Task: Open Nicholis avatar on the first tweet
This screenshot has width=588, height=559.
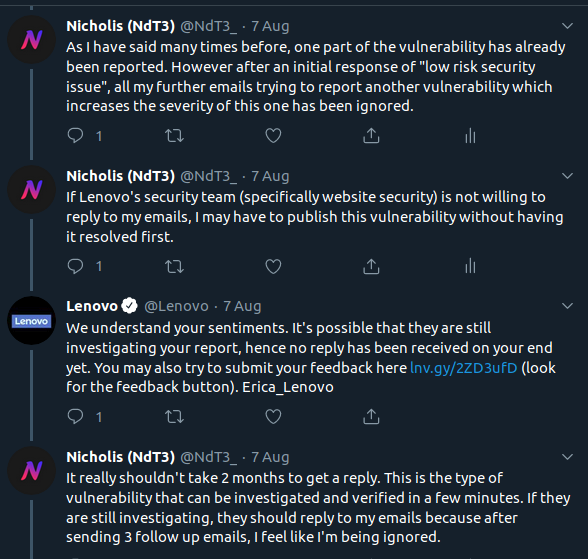Action: [x=32, y=40]
